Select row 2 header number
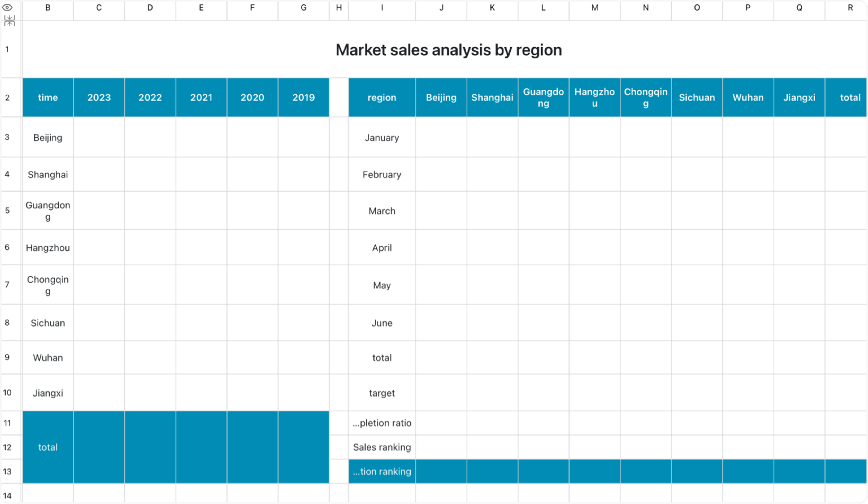Image resolution: width=868 pixels, height=504 pixels. pyautogui.click(x=7, y=97)
